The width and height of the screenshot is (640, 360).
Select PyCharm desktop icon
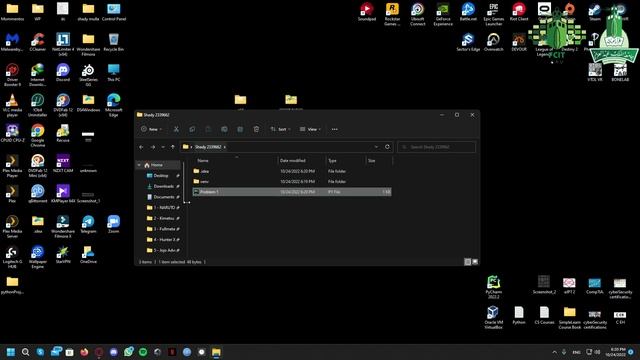493,287
